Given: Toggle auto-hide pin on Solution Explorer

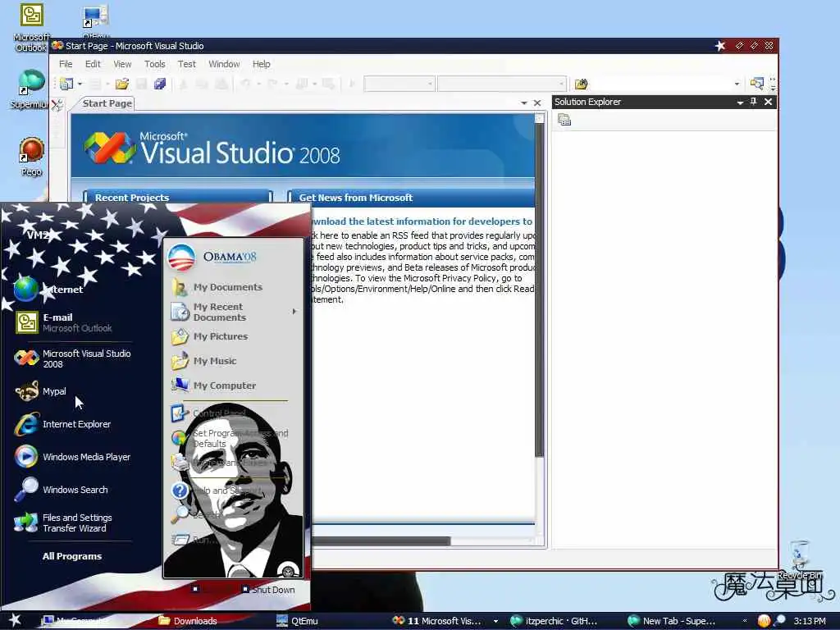Looking at the screenshot, I should (754, 101).
